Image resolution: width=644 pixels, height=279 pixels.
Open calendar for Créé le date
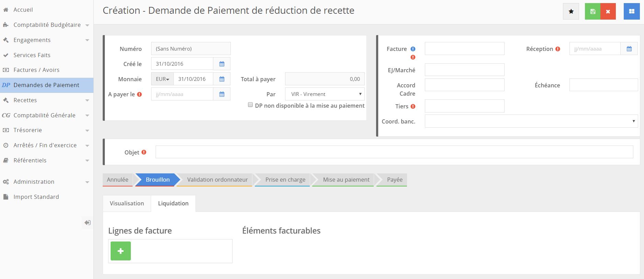222,64
